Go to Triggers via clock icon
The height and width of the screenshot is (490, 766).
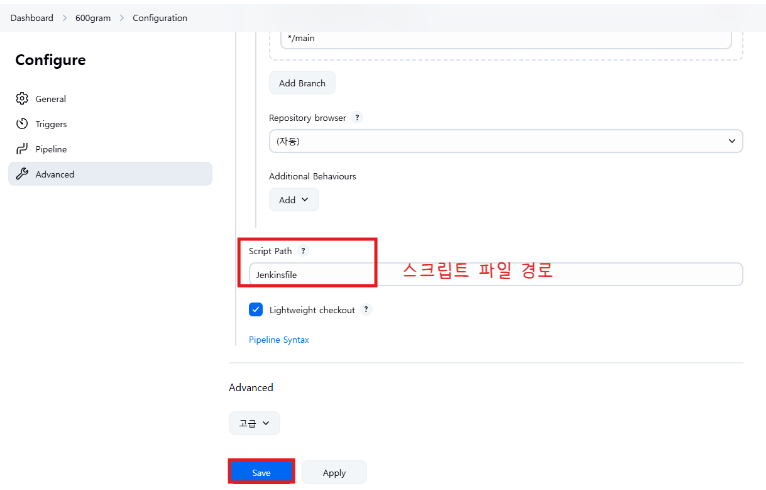tap(22, 124)
